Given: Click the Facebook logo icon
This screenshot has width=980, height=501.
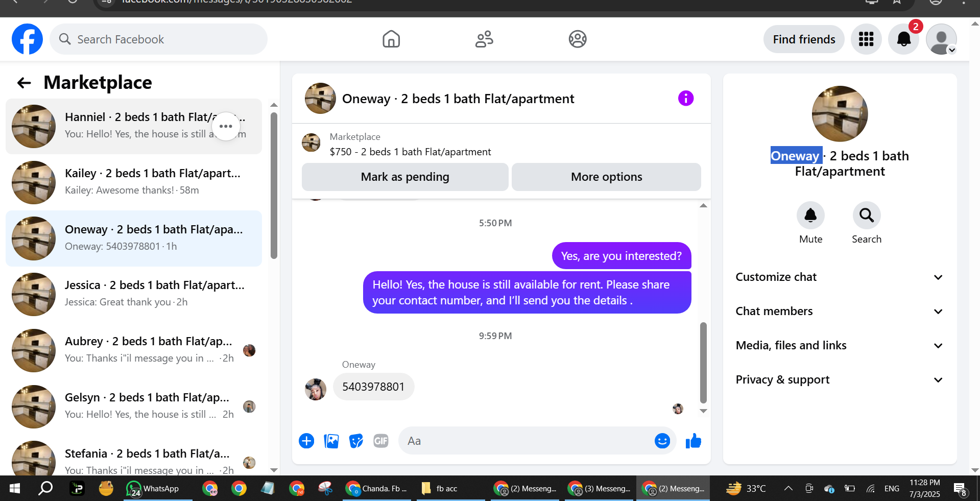Looking at the screenshot, I should pos(27,39).
